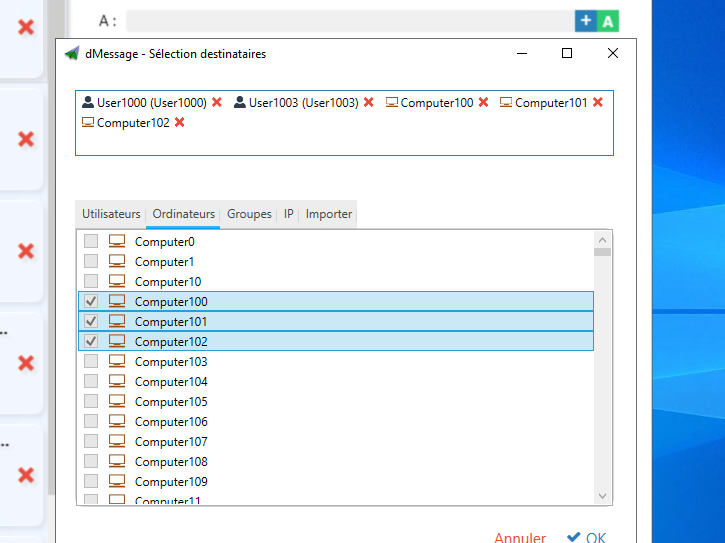This screenshot has height=543, width=725.
Task: Uncheck the Computer100 checkbox
Action: click(x=91, y=302)
